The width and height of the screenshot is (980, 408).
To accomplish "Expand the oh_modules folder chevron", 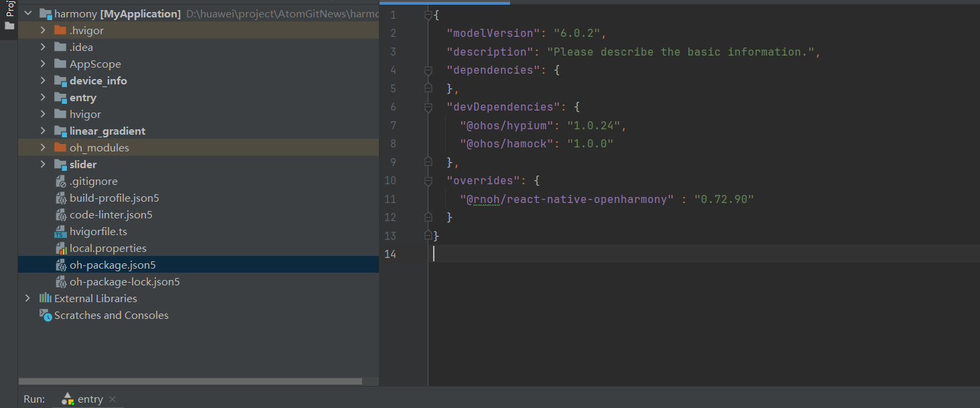I will tap(43, 147).
